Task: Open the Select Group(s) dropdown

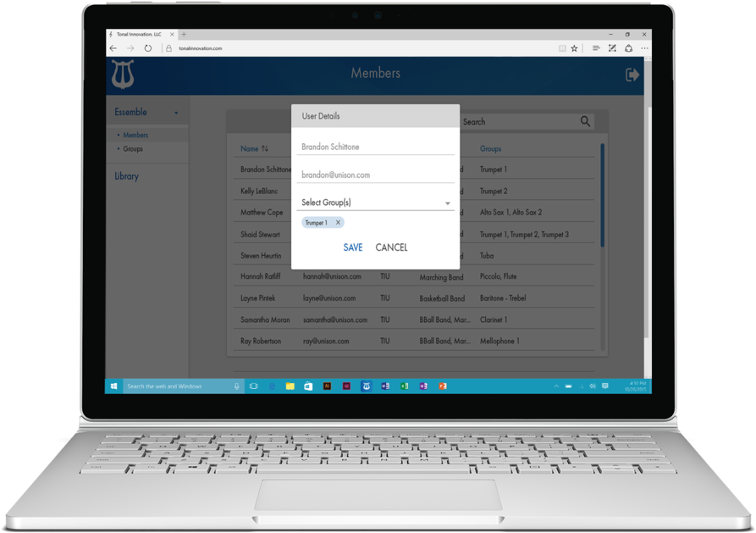Action: [x=448, y=203]
